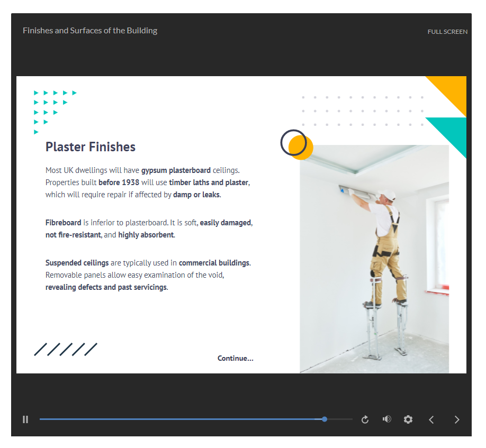This screenshot has height=448, width=486.
Task: Click the word Fibreboard
Action: click(x=63, y=223)
